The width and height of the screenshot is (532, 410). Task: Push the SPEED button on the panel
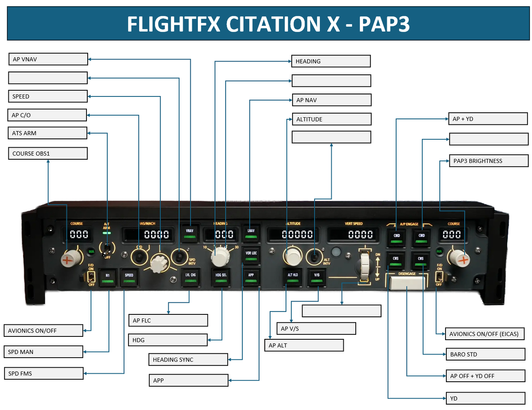(x=129, y=278)
